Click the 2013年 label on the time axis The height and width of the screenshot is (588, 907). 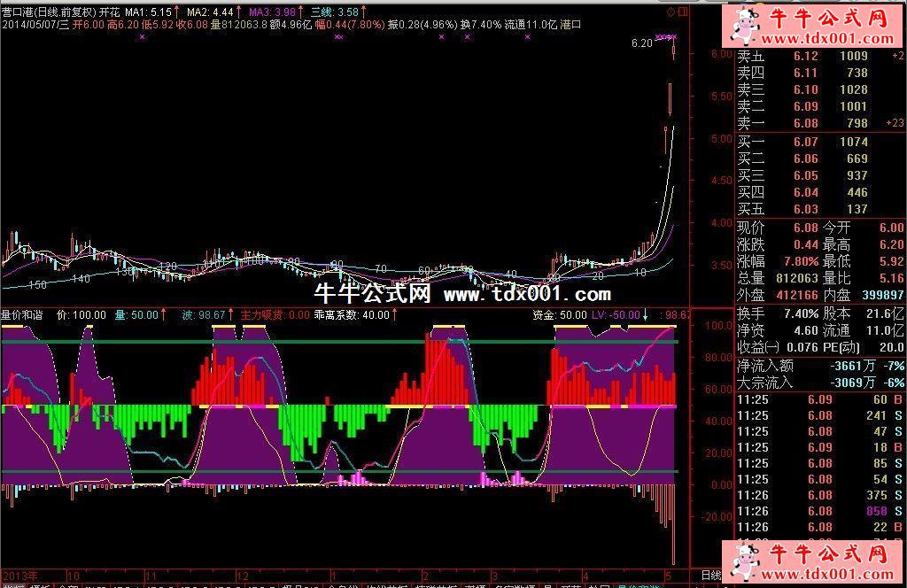(x=19, y=576)
